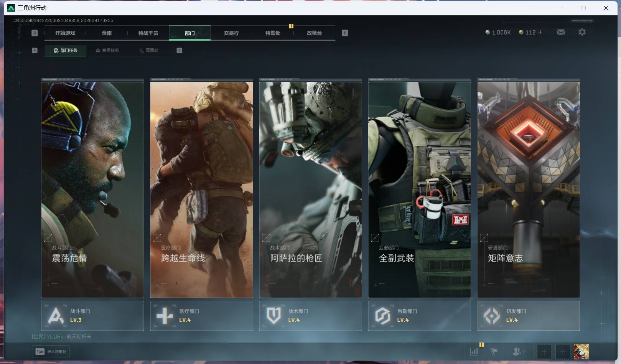Click the 研发部门 LV.4 level panel
This screenshot has width=621, height=364.
coord(528,316)
